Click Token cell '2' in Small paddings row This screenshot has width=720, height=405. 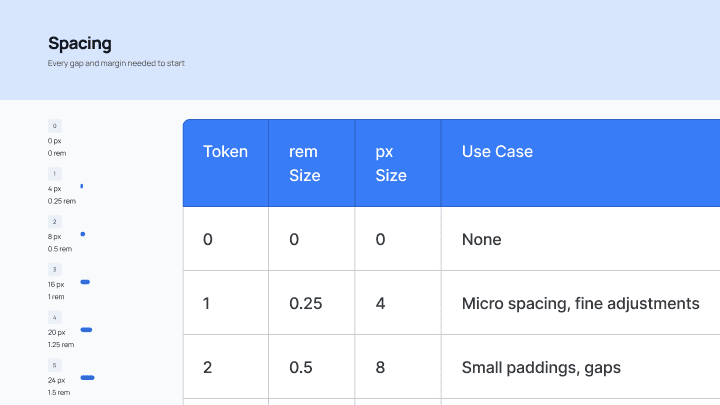click(226, 366)
